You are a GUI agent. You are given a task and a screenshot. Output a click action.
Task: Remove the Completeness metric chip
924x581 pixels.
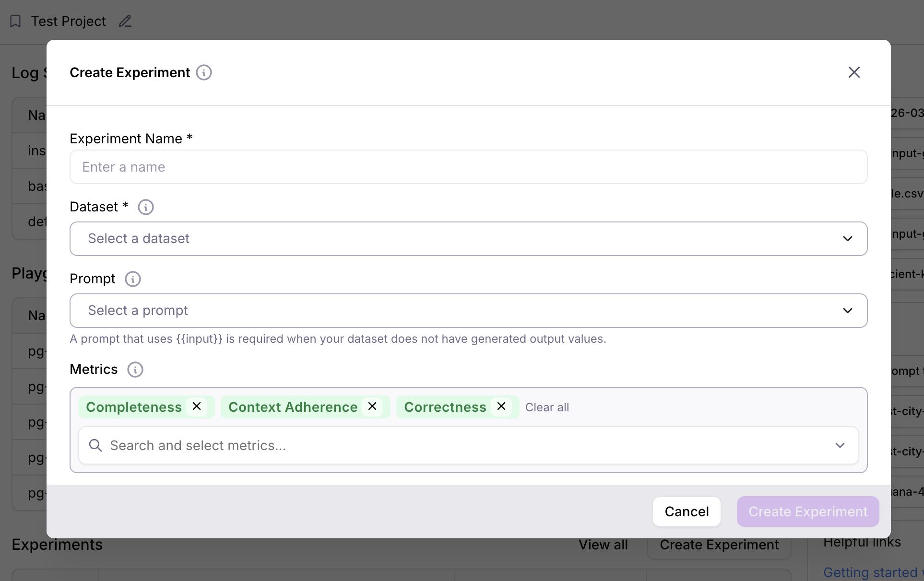click(x=196, y=406)
